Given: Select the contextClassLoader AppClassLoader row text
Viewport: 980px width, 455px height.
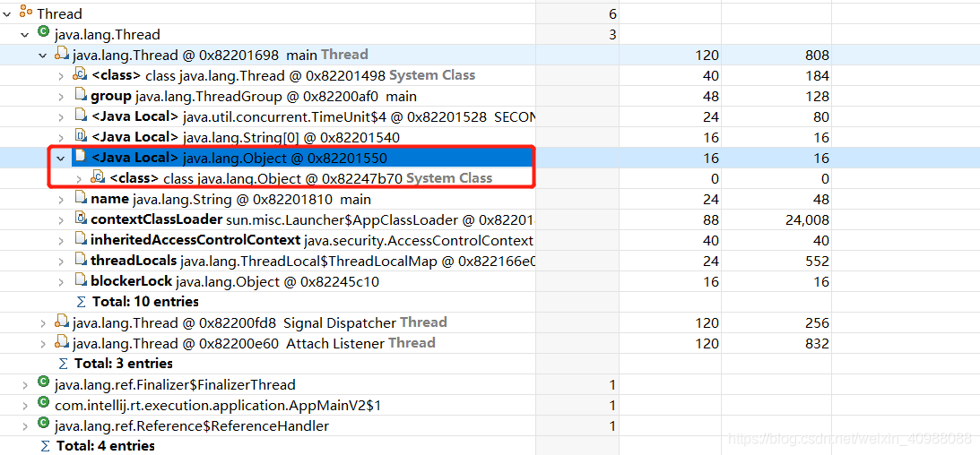Looking at the screenshot, I should click(313, 220).
